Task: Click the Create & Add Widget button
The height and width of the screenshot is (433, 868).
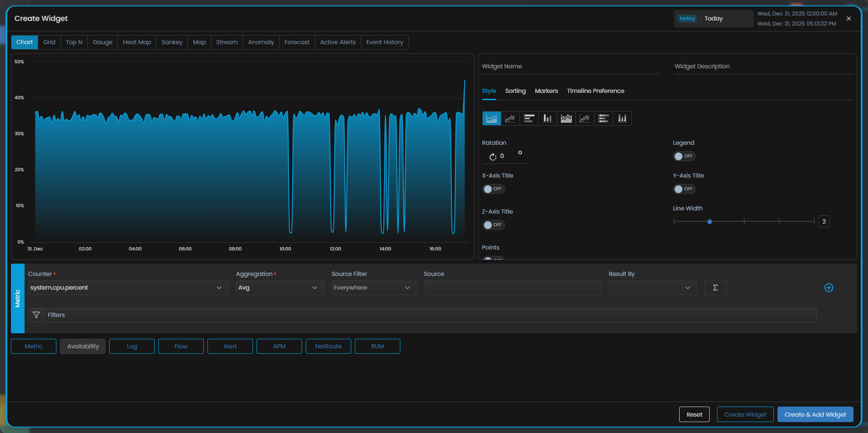Action: 815,414
